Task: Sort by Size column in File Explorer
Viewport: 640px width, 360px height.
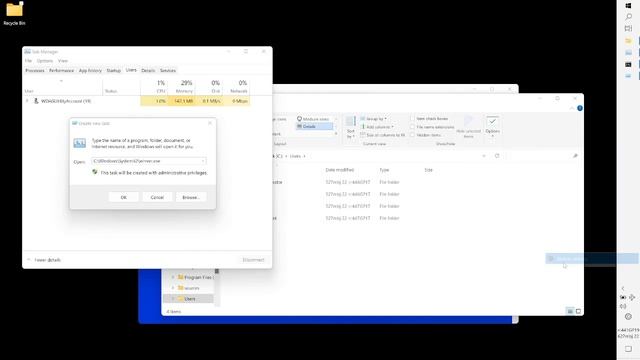Action: click(x=428, y=170)
